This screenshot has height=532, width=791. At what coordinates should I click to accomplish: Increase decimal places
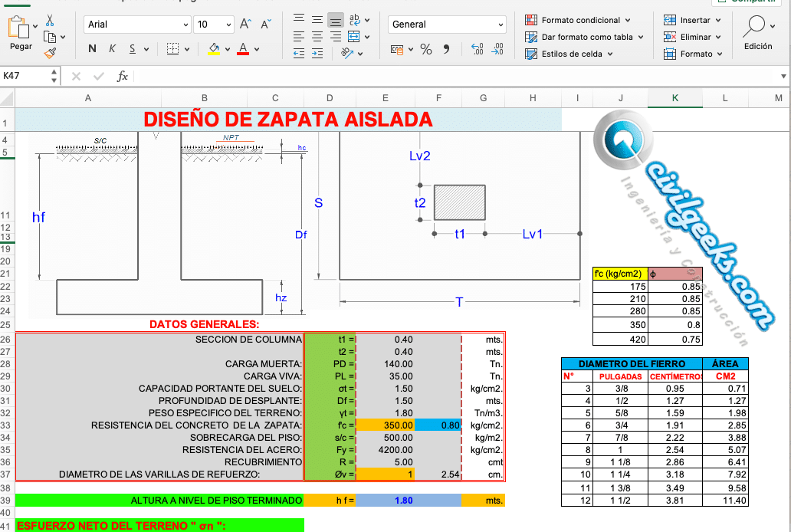(x=478, y=49)
